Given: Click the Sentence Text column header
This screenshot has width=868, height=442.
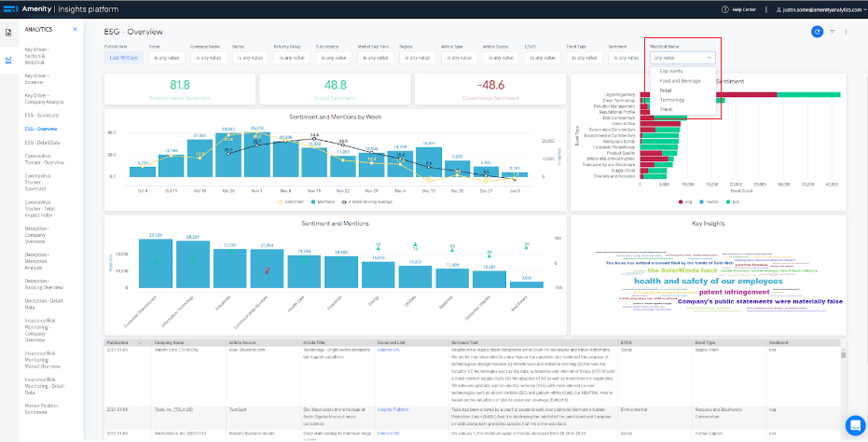Looking at the screenshot, I should (466, 343).
